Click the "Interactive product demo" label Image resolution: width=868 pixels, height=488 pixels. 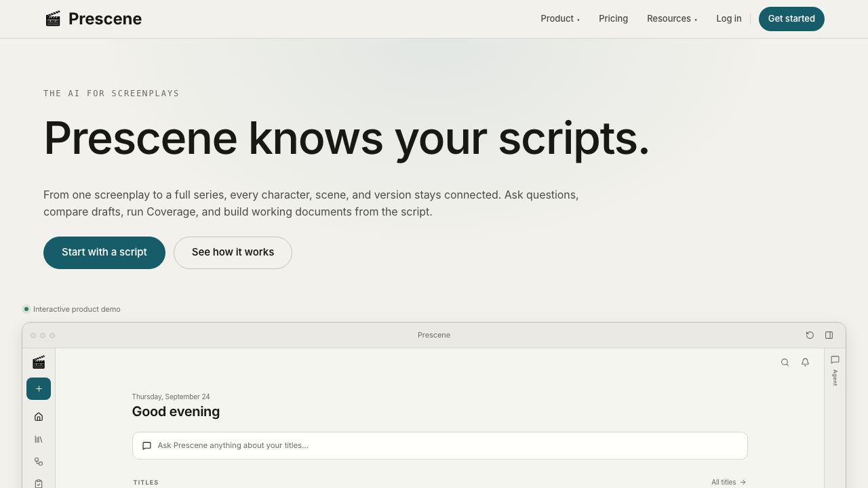(x=77, y=309)
